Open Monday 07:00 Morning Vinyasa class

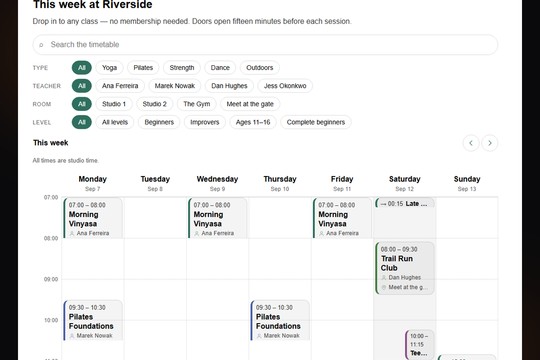point(93,218)
